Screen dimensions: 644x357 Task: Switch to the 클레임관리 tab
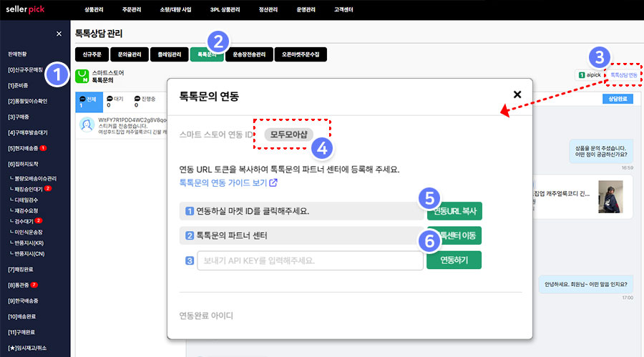pyautogui.click(x=169, y=54)
